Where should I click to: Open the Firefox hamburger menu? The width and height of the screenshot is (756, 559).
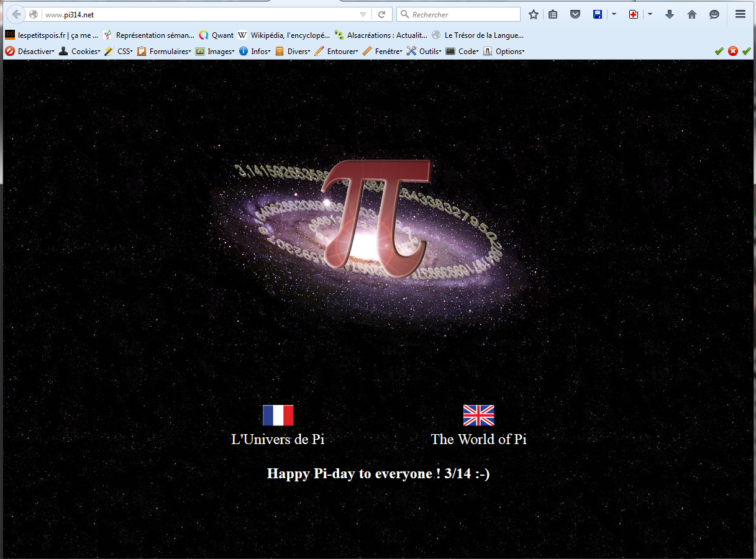(740, 14)
